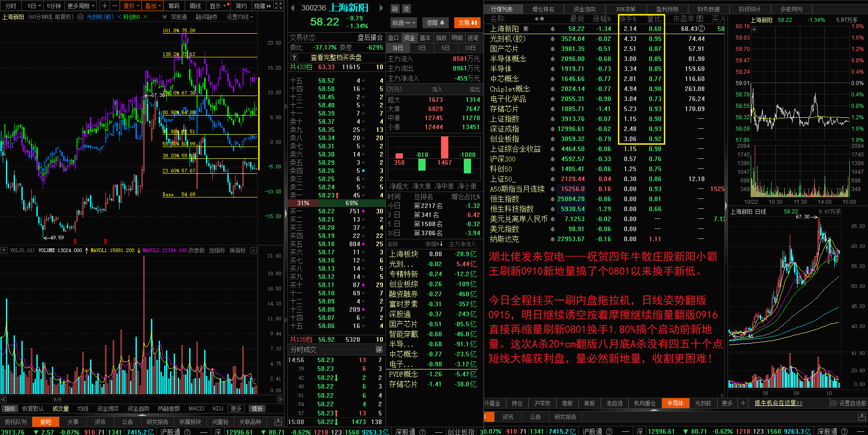Remove the 科创50 overlay
Screen dimensions: 868x435
145,17
